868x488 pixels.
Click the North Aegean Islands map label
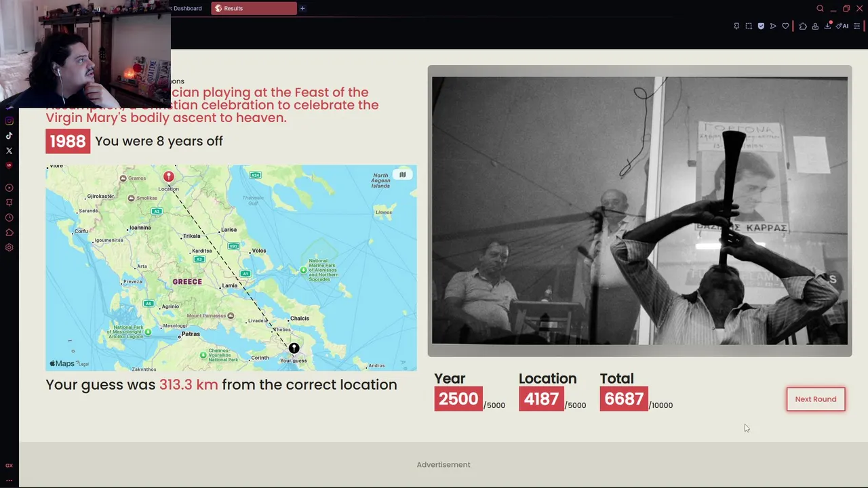coord(381,180)
